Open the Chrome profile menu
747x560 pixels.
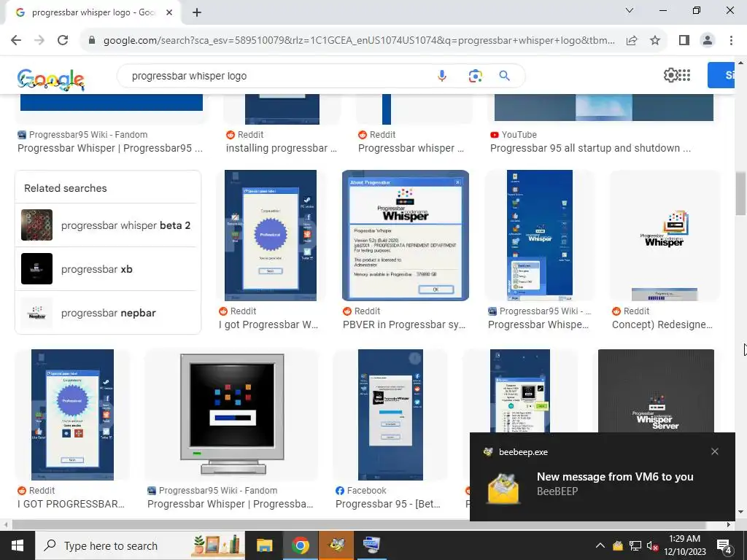tap(708, 40)
